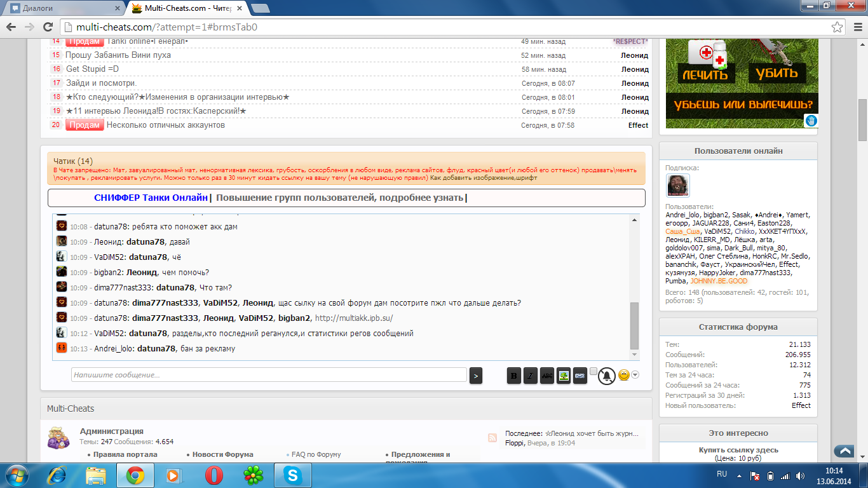The image size is (868, 488).
Task: Click the УБИТЬ button in the ad
Action: click(776, 73)
